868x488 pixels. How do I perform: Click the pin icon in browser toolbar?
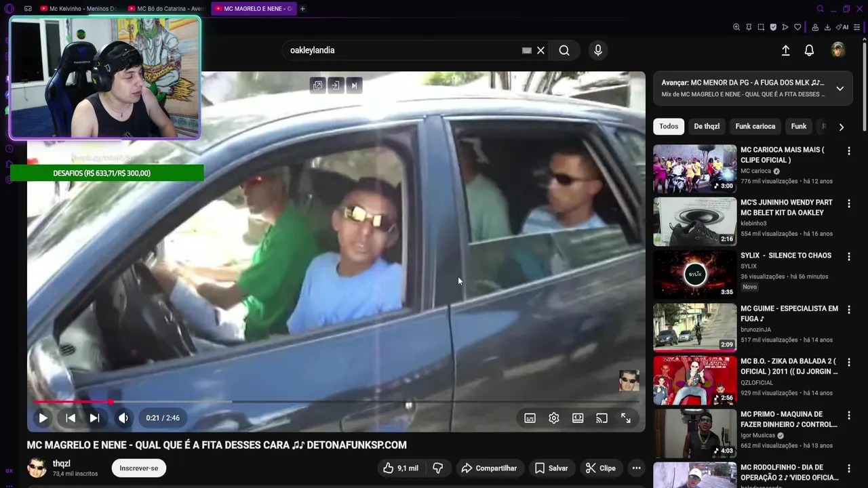pyautogui.click(x=749, y=27)
